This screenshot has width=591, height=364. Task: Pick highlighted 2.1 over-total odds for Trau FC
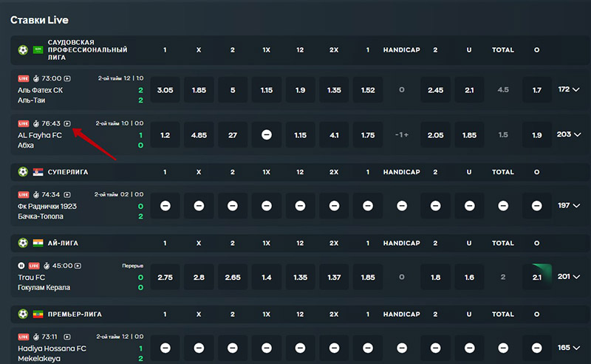coord(537,277)
